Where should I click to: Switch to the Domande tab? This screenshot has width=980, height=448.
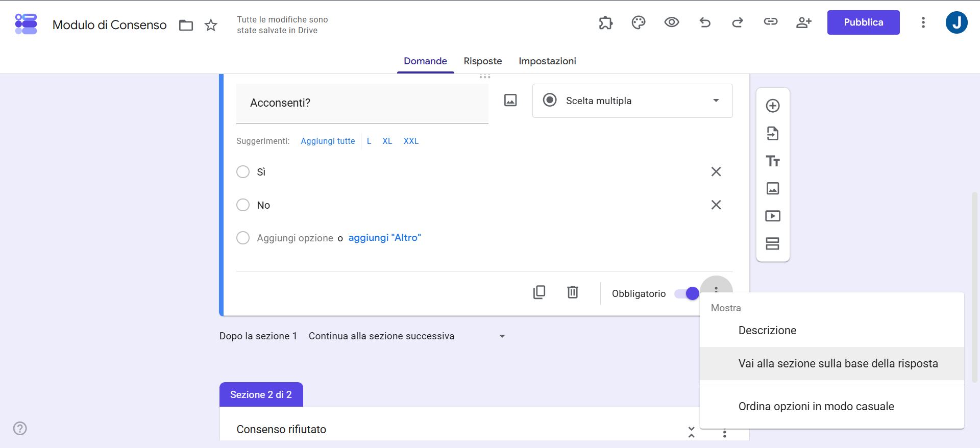[x=425, y=61]
